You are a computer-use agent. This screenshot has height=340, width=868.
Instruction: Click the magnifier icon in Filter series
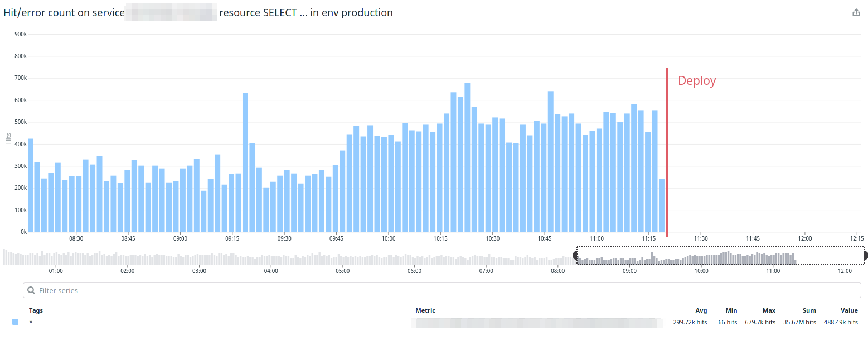[x=31, y=290]
